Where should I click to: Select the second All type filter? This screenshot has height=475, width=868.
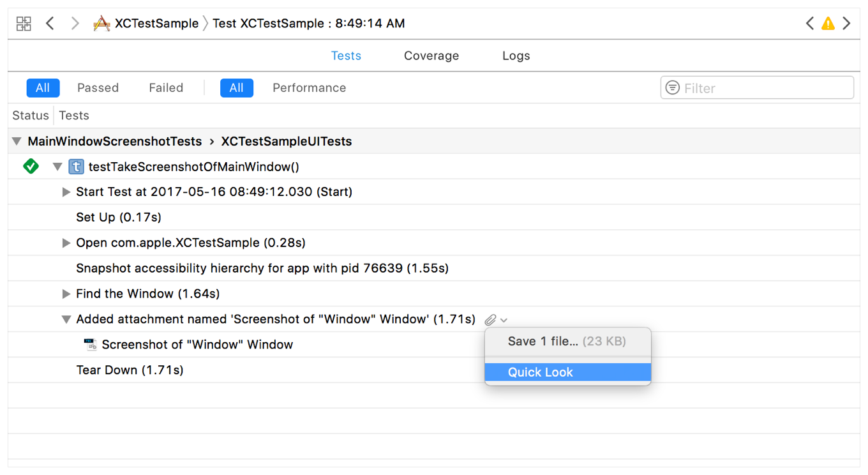pyautogui.click(x=237, y=88)
